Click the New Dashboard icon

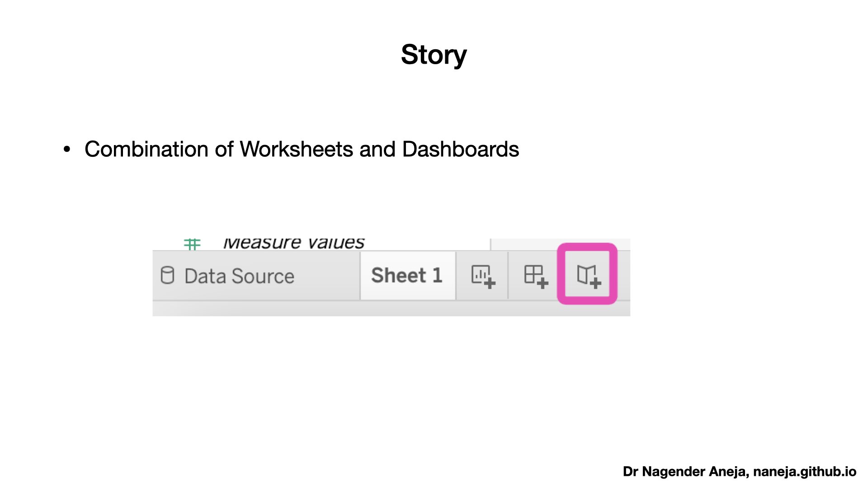point(536,276)
